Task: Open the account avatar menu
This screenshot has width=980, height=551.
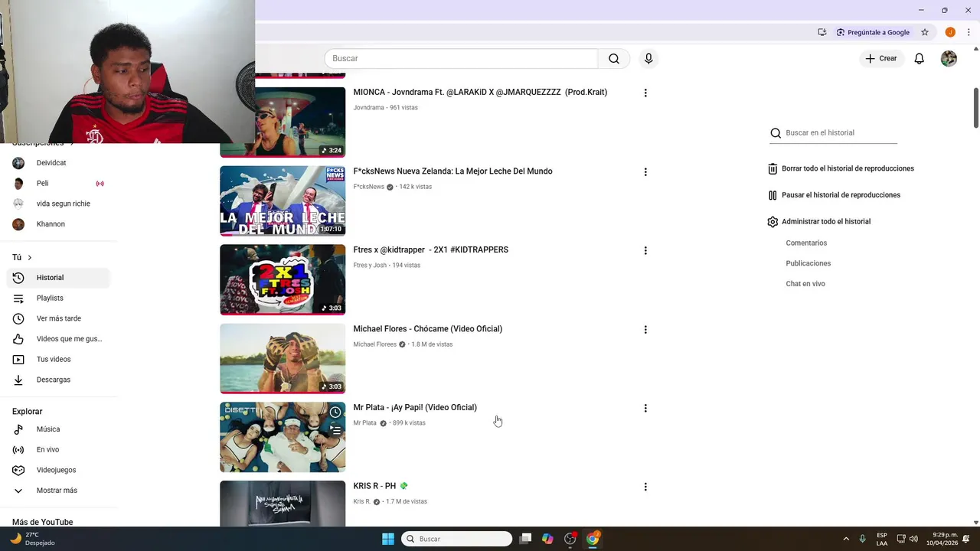Action: pos(949,59)
